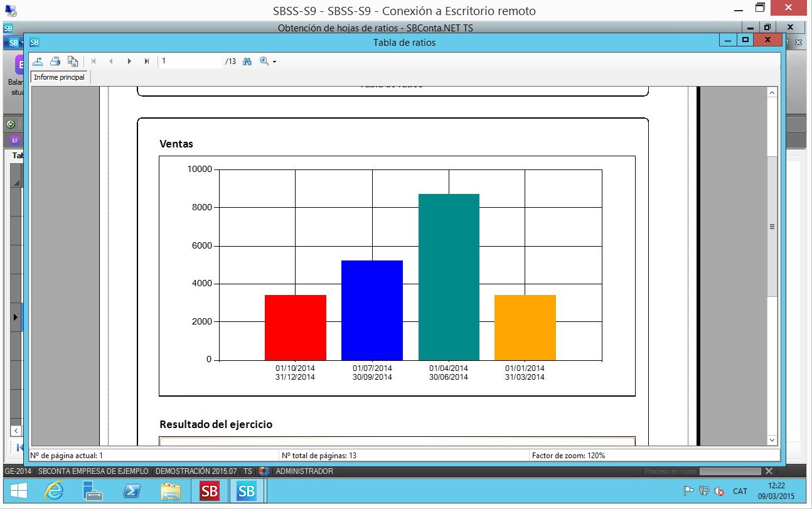Launch PowerShell from the taskbar
812x509 pixels.
tap(132, 491)
